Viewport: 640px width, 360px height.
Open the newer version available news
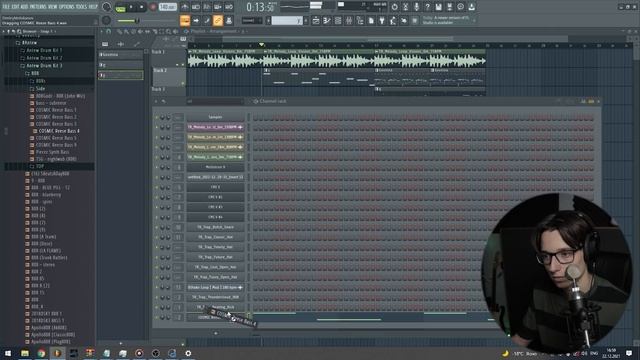[x=447, y=20]
